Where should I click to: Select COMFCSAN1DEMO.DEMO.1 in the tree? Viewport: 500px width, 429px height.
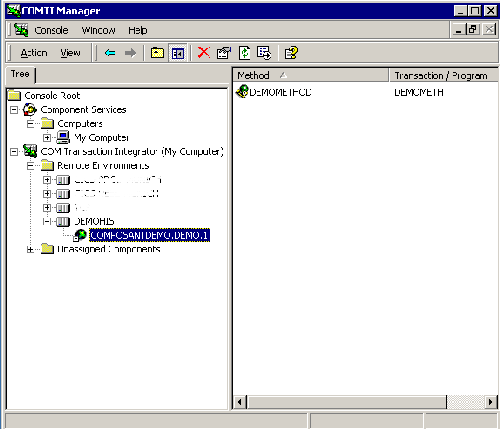pyautogui.click(x=149, y=235)
